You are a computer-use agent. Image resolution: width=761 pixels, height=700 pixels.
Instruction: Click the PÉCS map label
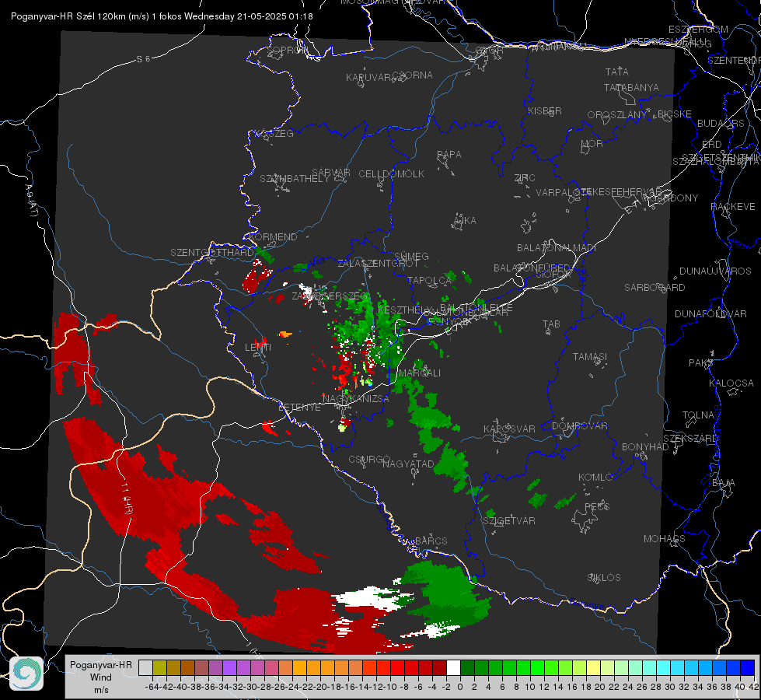pos(597,506)
